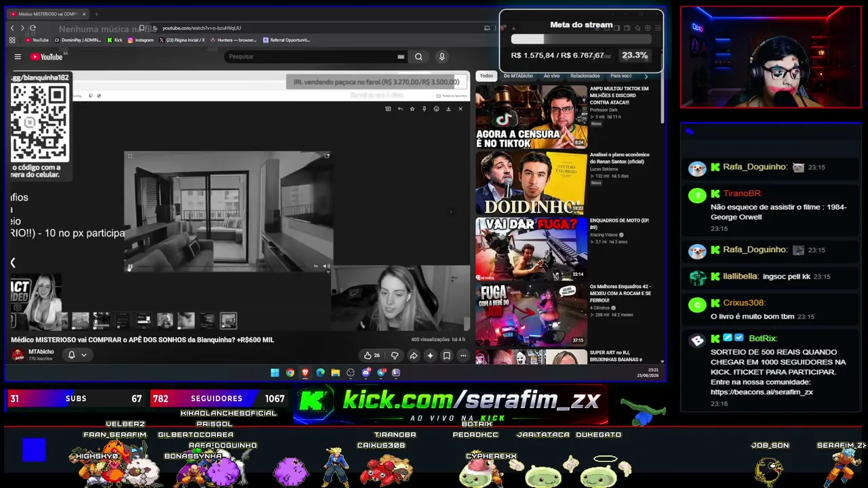Viewport: 868px width, 488px height.
Task: Select the De MTAbicho filter chip
Action: tap(518, 76)
